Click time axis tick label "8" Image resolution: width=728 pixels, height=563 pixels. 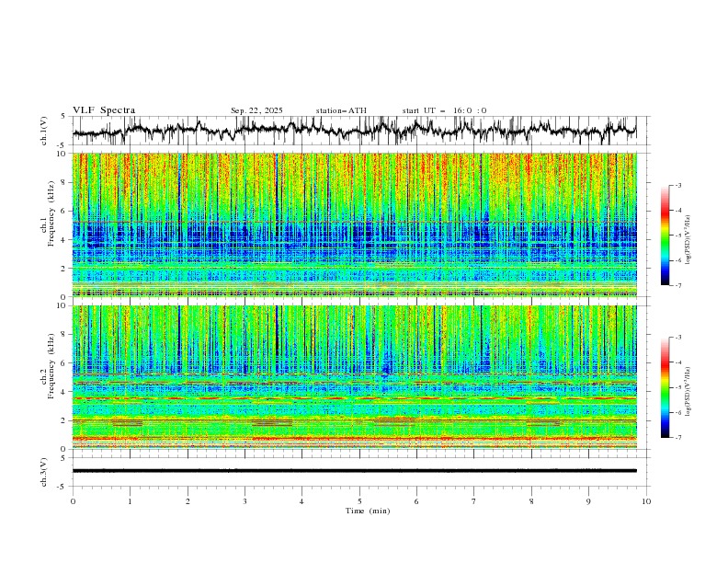tap(531, 501)
